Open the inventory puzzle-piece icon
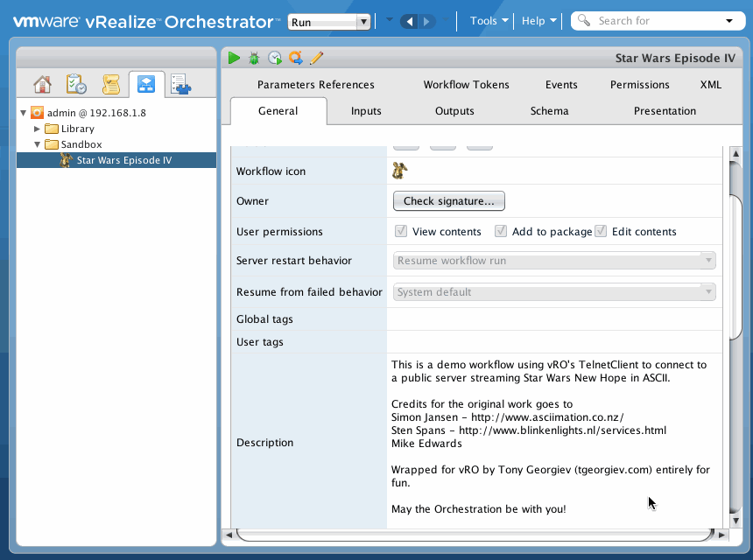The width and height of the screenshot is (753, 560). pos(180,85)
